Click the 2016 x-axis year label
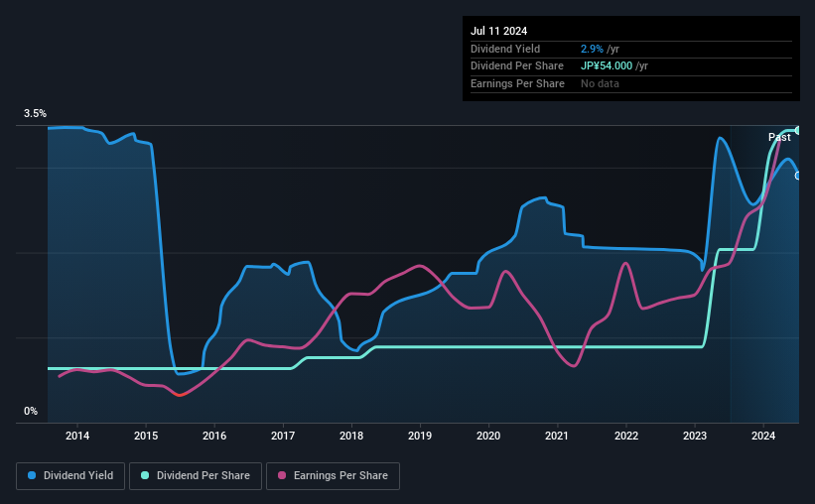 click(x=214, y=436)
